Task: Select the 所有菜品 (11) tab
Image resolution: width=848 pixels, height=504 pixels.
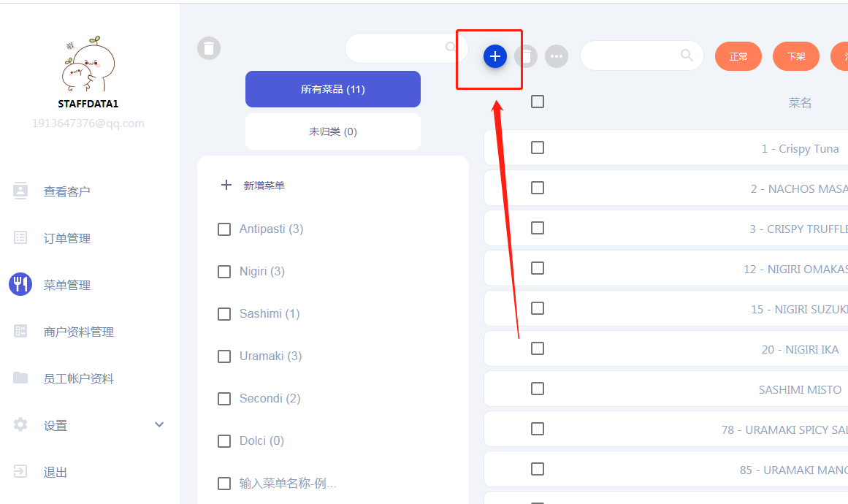Action: tap(333, 89)
